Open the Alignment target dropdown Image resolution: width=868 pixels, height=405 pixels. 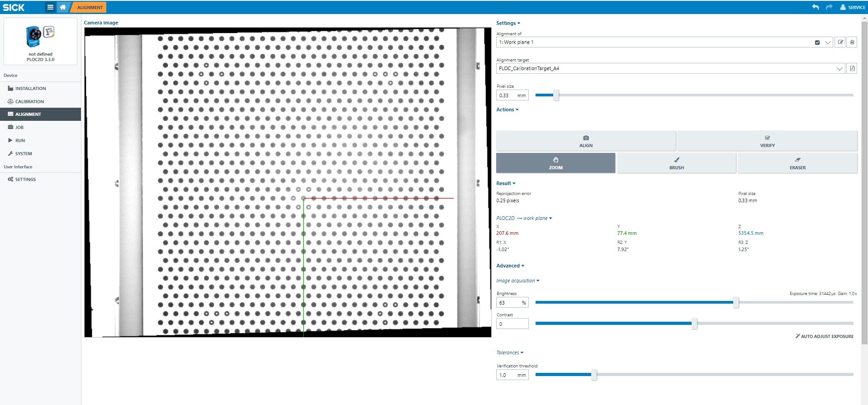pyautogui.click(x=839, y=69)
